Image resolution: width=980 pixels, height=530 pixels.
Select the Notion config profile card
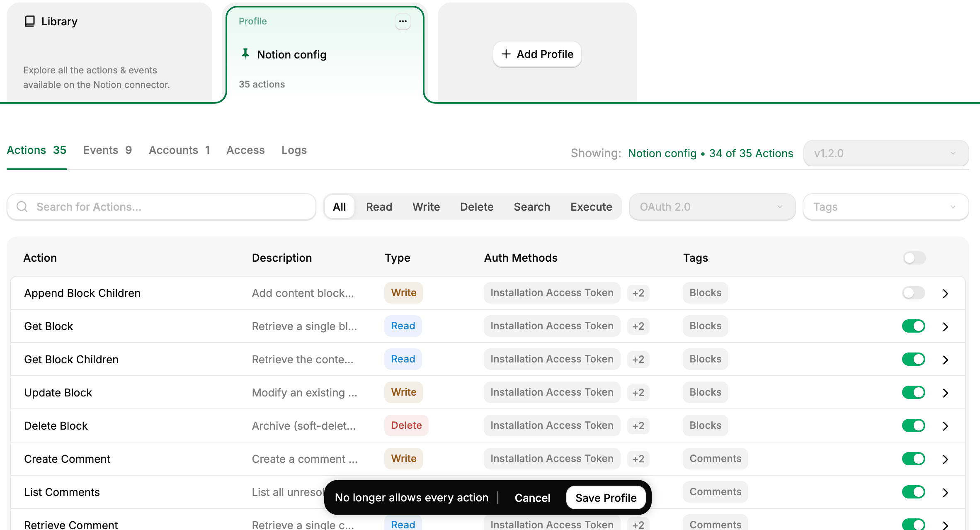click(325, 54)
